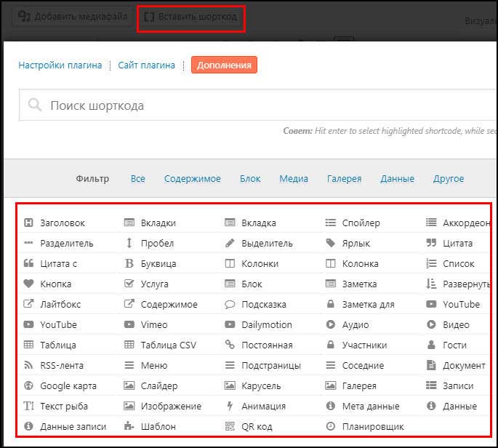Click the Разделитель shortcode label
This screenshot has width=498, height=448.
[67, 244]
